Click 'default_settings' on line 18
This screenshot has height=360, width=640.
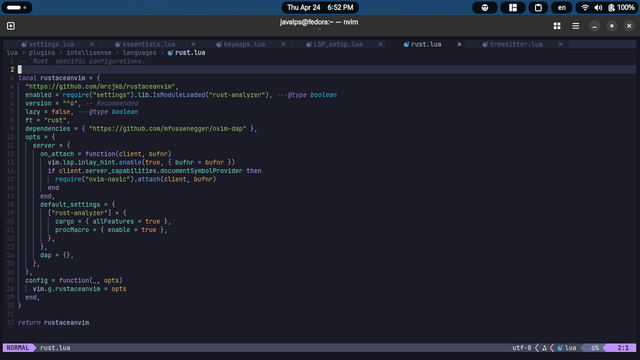pos(70,204)
